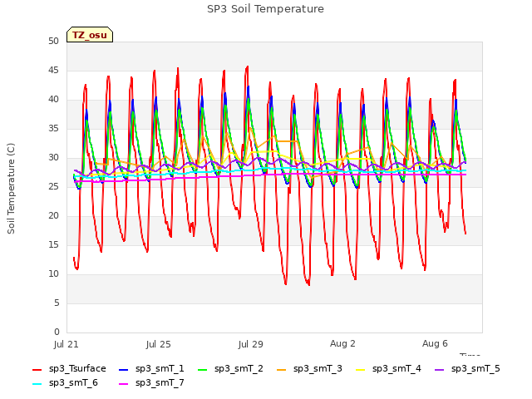Click the Jul 25 x-axis tick label
This screenshot has width=532, height=399.
(159, 344)
